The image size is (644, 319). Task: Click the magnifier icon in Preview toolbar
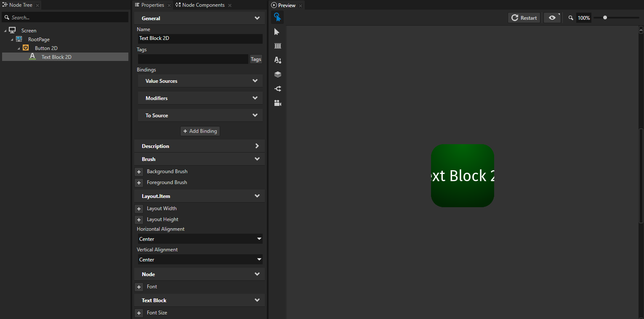coord(570,18)
